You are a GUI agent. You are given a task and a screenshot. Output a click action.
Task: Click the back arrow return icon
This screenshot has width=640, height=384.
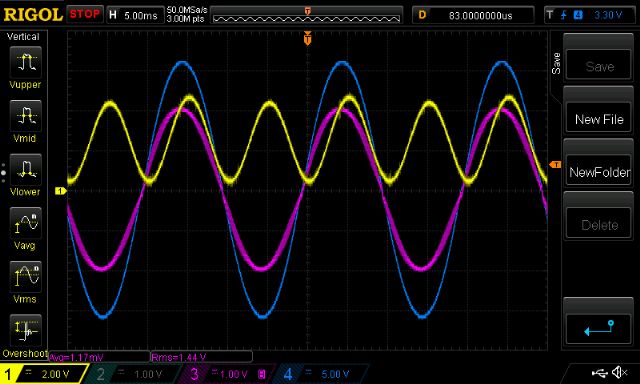[599, 328]
